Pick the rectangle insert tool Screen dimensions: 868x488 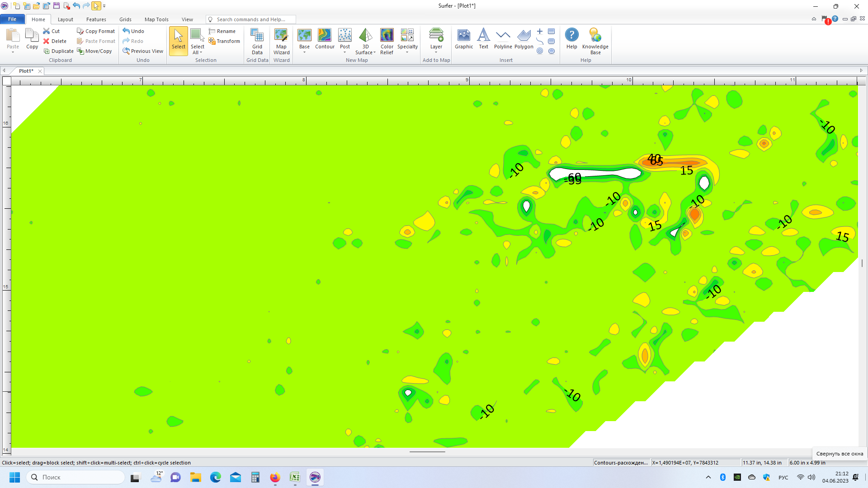coord(552,31)
